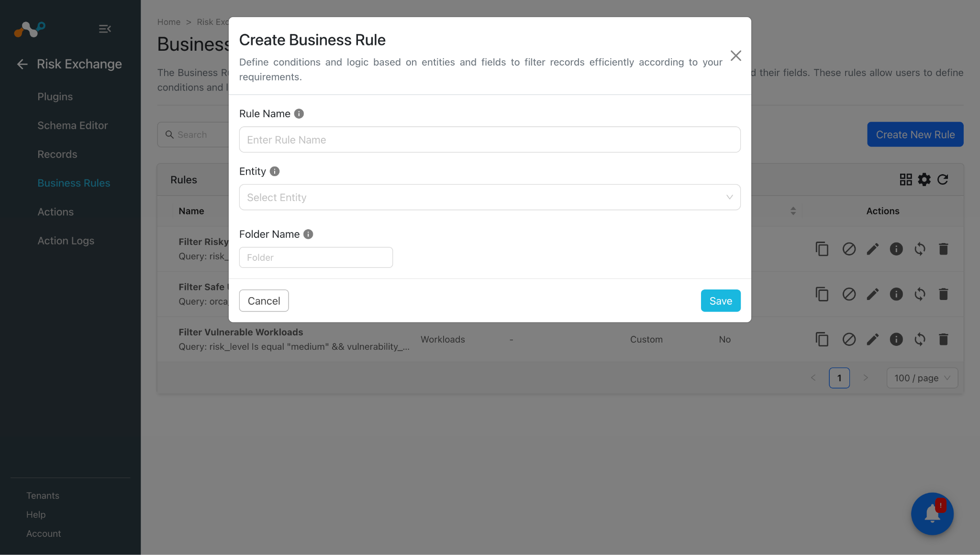Collapse the sidebar menu icon
Screen dimensions: 980x555
coord(105,29)
